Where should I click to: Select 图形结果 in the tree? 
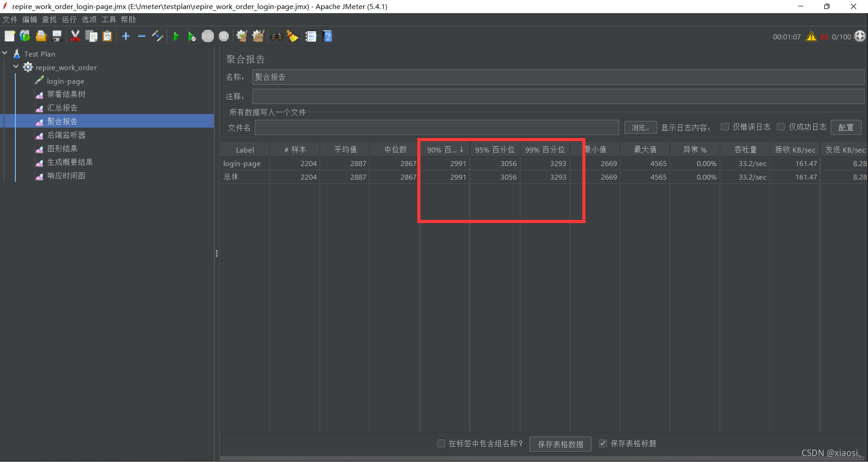click(62, 148)
